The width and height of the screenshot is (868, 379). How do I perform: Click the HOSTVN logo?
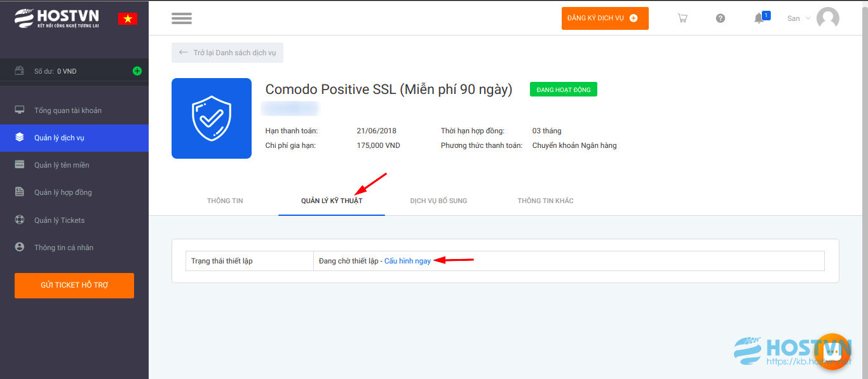(x=57, y=19)
